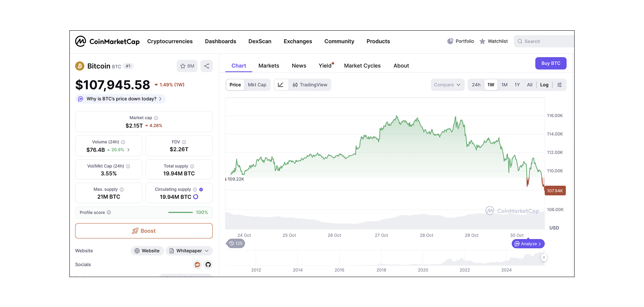Open the Compare dropdown
644x307 pixels.
tap(447, 85)
